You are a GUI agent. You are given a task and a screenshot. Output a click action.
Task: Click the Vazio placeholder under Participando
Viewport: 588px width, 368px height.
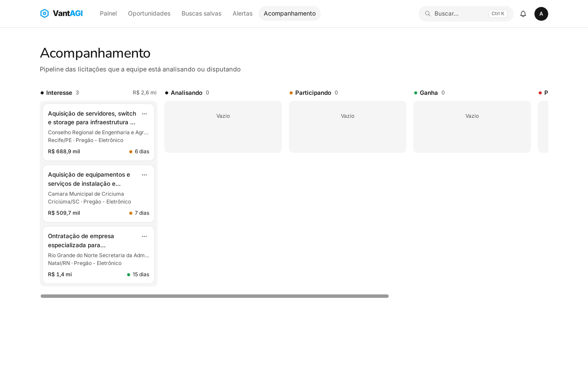pos(347,116)
